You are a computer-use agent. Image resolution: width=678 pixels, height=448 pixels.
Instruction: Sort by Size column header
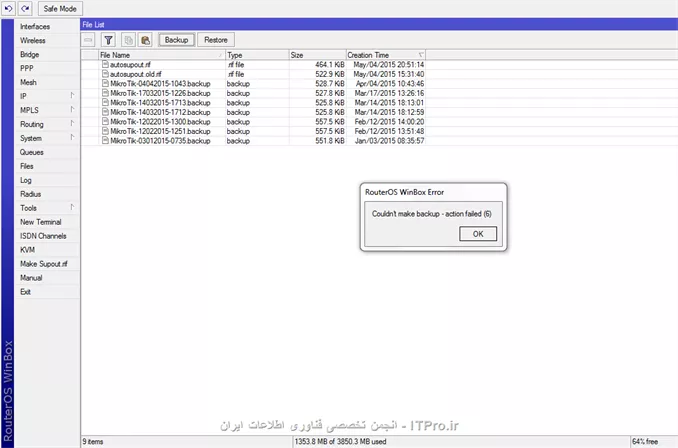[318, 55]
